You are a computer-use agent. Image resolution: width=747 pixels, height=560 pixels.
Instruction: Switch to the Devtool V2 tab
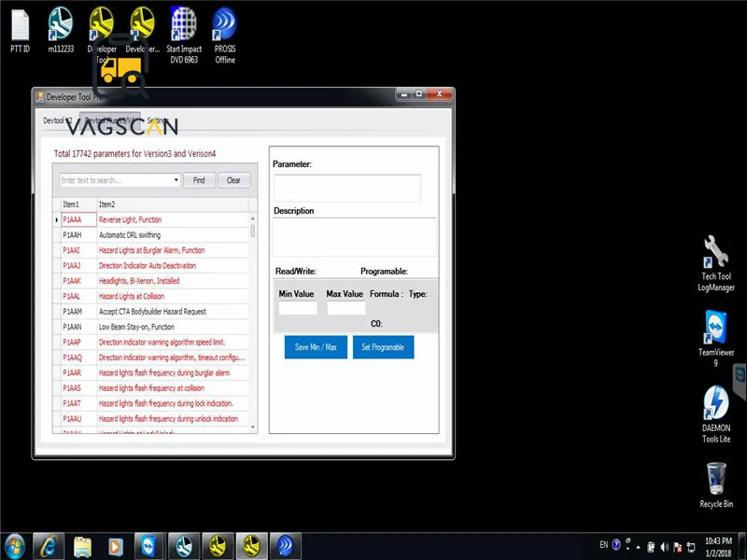click(58, 120)
